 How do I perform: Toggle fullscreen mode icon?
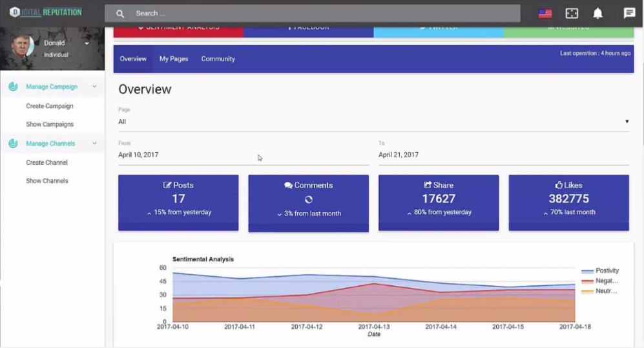(x=572, y=14)
